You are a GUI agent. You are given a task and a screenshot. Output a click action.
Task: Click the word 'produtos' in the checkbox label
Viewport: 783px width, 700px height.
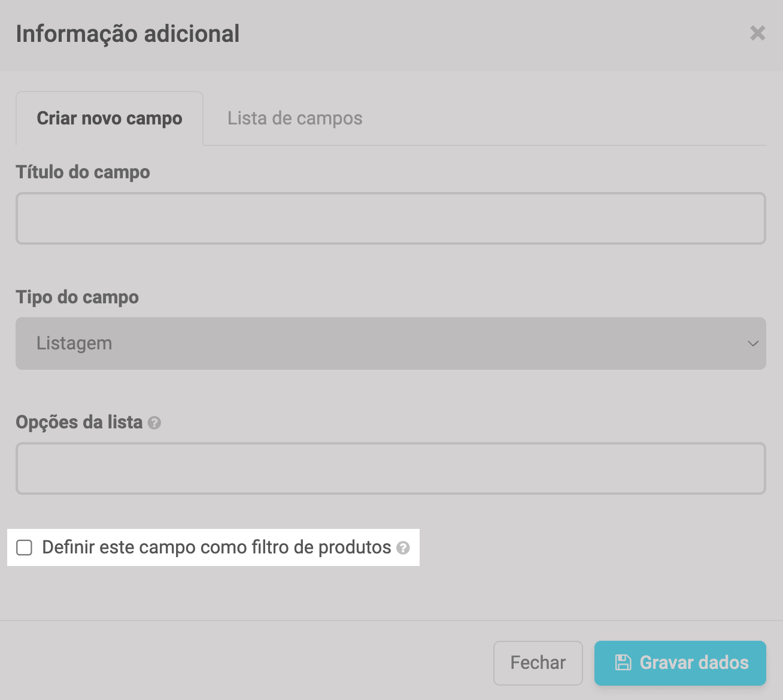tap(354, 547)
